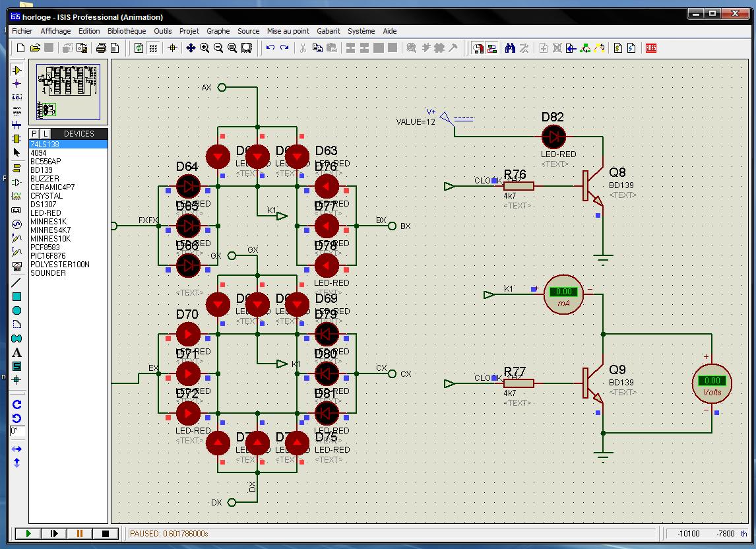Open the Bibliothèque menu
The width and height of the screenshot is (756, 549).
(x=127, y=31)
